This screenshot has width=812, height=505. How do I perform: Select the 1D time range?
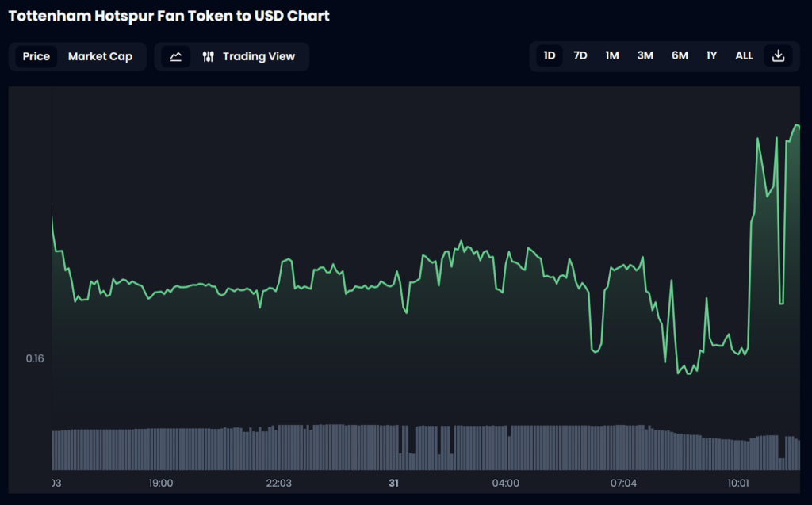550,55
